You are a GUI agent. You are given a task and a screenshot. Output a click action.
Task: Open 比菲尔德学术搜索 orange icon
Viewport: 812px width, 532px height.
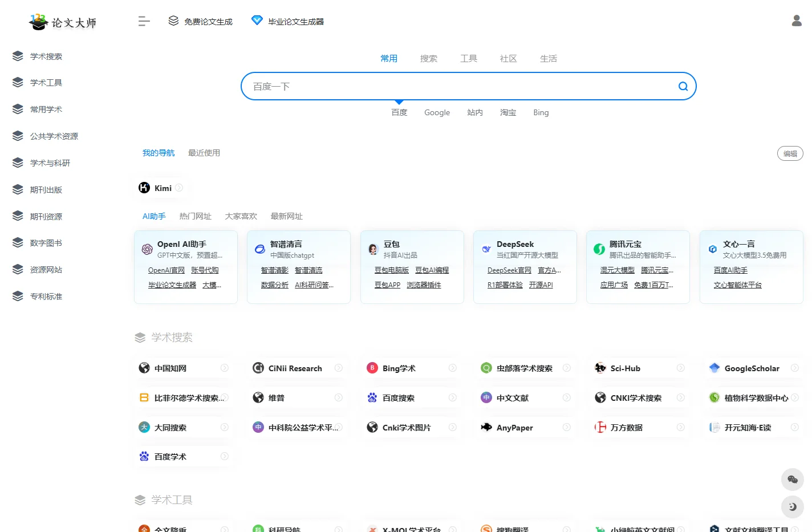click(144, 397)
